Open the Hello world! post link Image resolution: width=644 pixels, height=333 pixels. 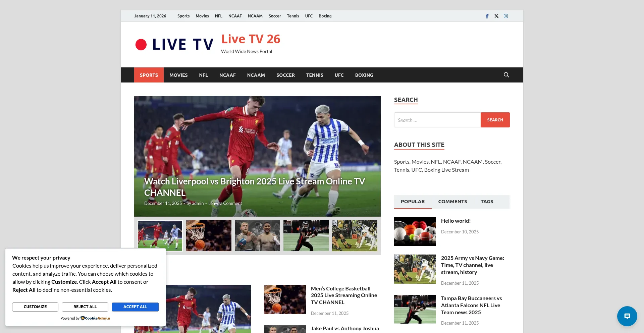pyautogui.click(x=455, y=220)
